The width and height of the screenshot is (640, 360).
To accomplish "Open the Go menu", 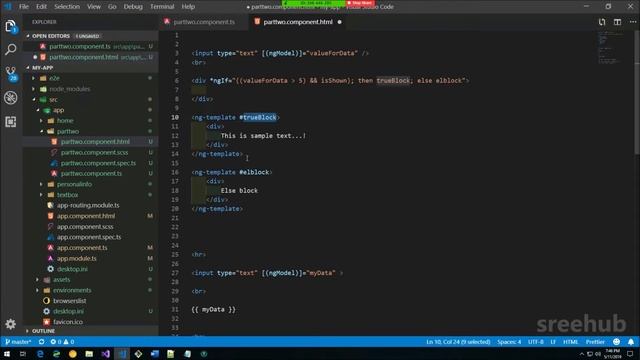I will (x=112, y=7).
